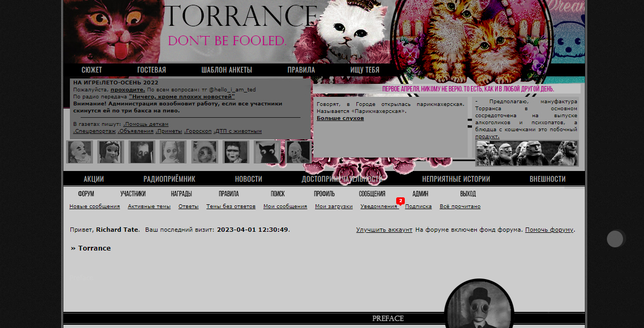Open private СООБЩЕНИЯ
This screenshot has height=328, width=644.
point(372,194)
